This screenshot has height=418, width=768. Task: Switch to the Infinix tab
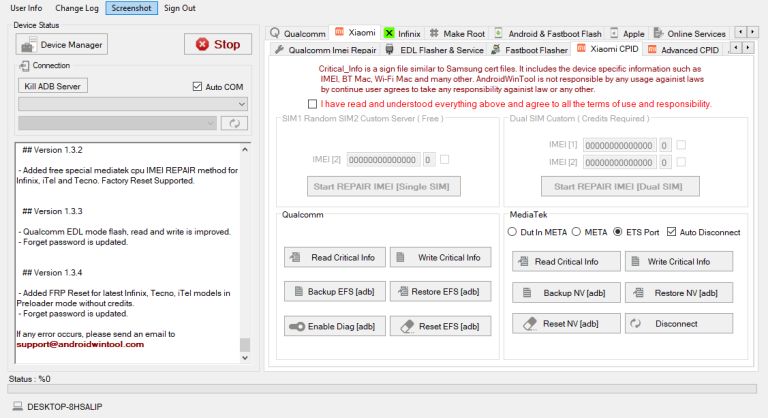click(403, 33)
